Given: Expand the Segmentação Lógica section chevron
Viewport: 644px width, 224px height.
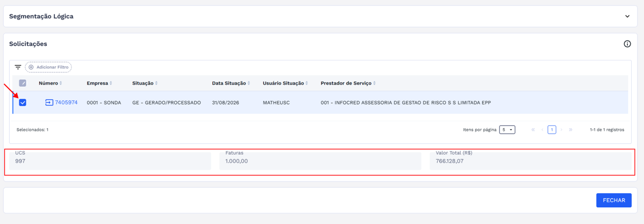Looking at the screenshot, I should pos(627,17).
